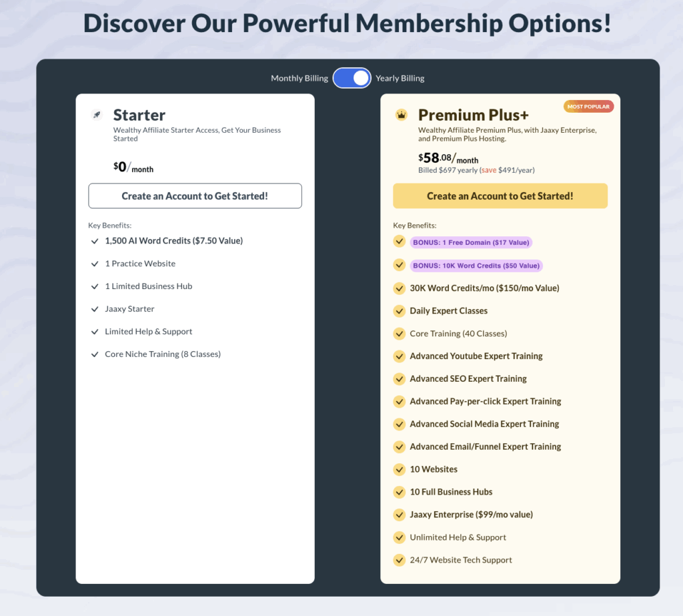Screen dimensions: 683x616
Task: Click the BONUS: 1 Free Domain badge
Action: tap(471, 242)
